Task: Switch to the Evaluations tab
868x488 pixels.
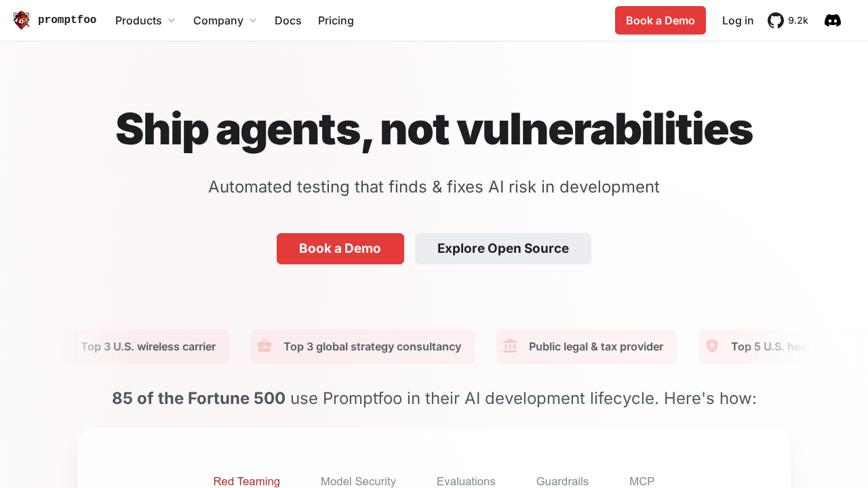Action: coord(466,481)
